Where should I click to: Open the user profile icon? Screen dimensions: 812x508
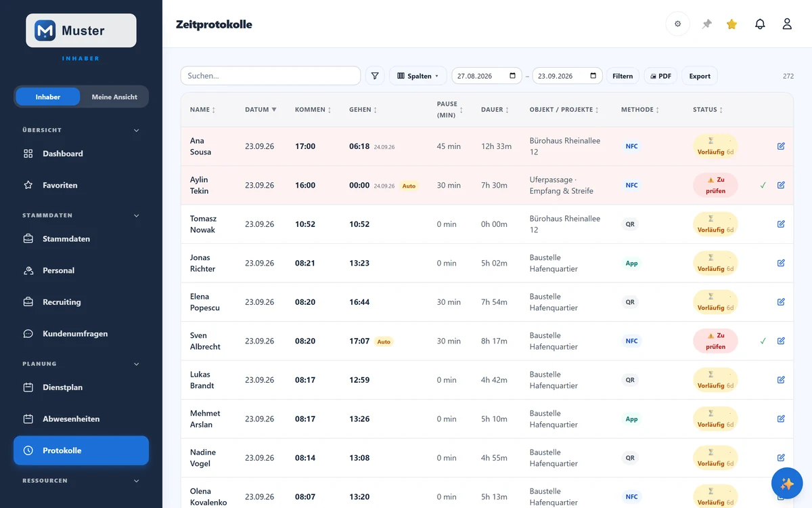787,24
